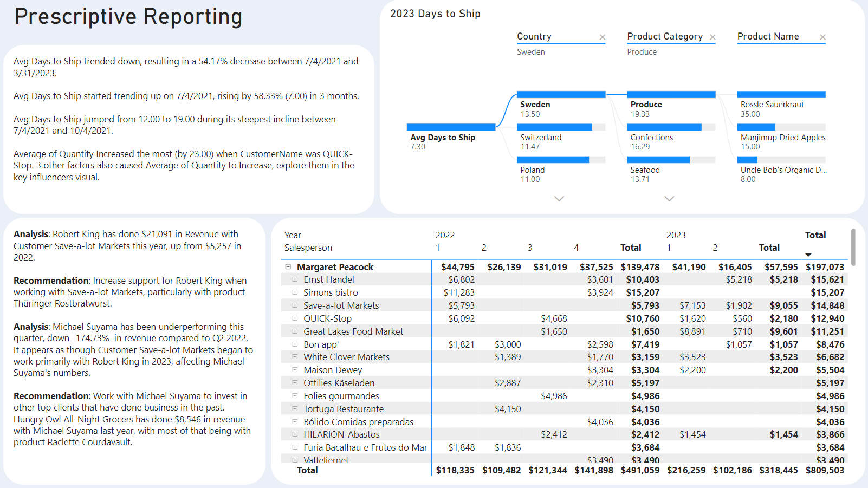Image resolution: width=868 pixels, height=488 pixels.
Task: Expand the Furia Bacalhau e Frutos do Mar row
Action: tap(295, 447)
